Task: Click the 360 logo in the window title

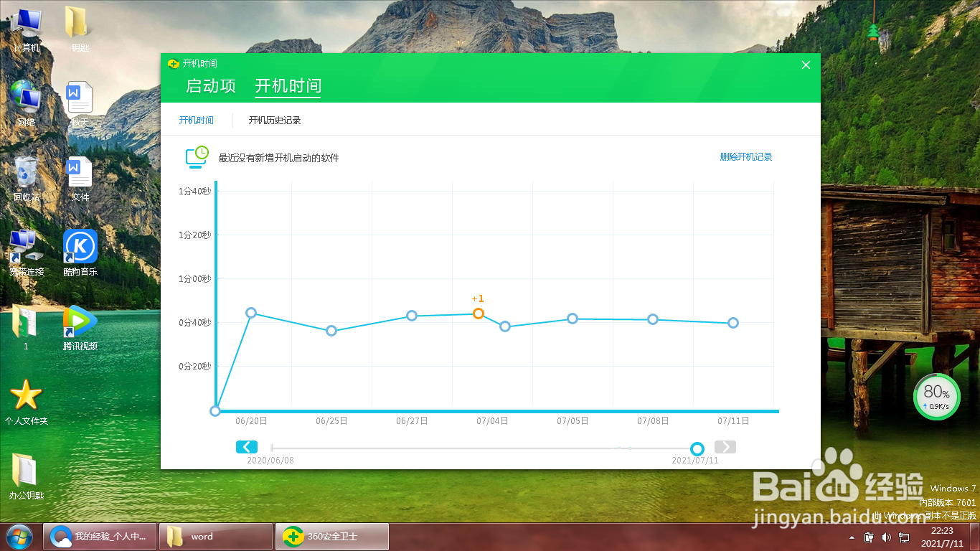Action: 173,64
